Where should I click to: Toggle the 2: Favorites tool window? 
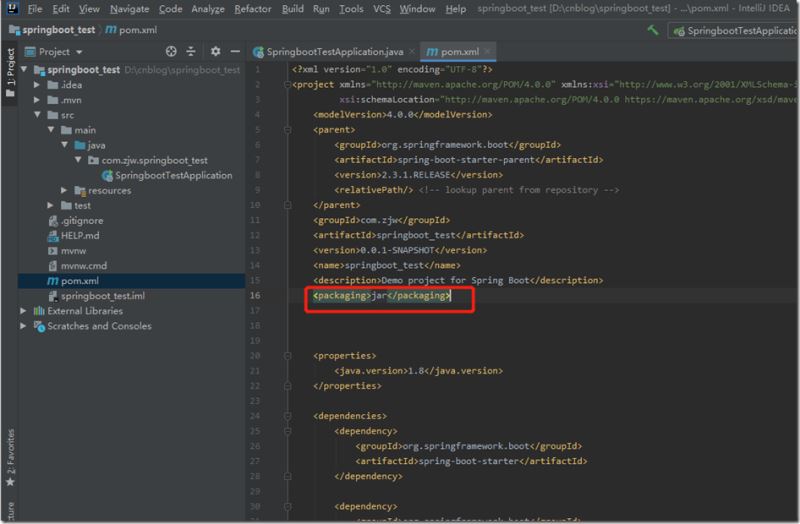10,455
